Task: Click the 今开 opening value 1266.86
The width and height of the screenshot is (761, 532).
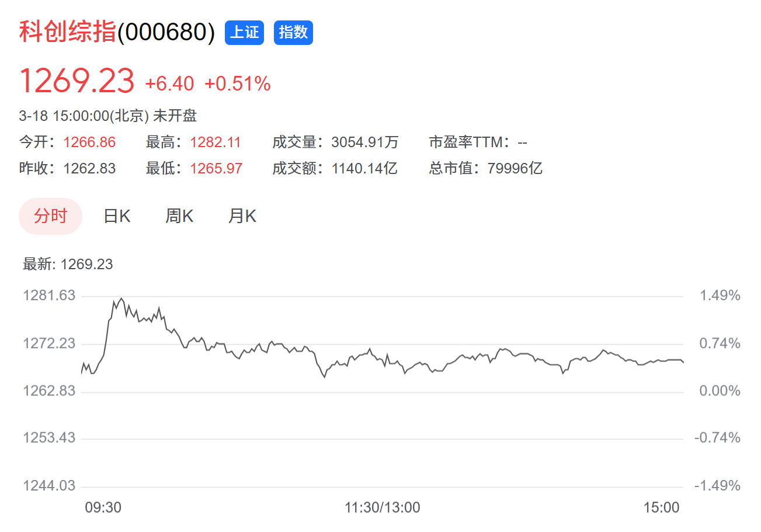Action: 89,142
